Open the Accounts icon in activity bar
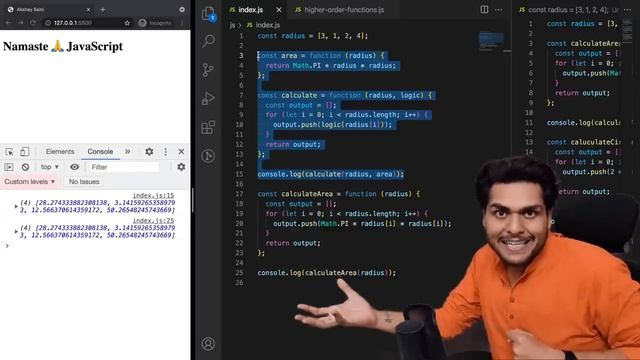This screenshot has height=360, width=640. [208, 344]
